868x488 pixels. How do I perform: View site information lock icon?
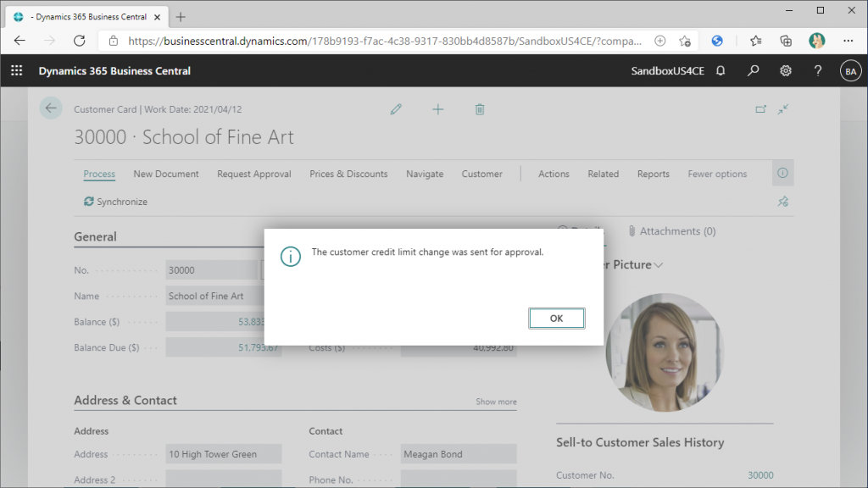point(114,41)
